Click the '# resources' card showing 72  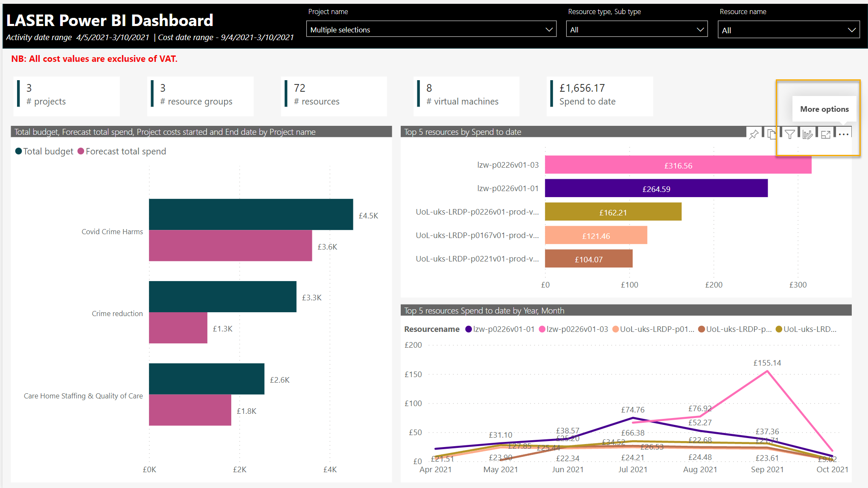pyautogui.click(x=334, y=96)
